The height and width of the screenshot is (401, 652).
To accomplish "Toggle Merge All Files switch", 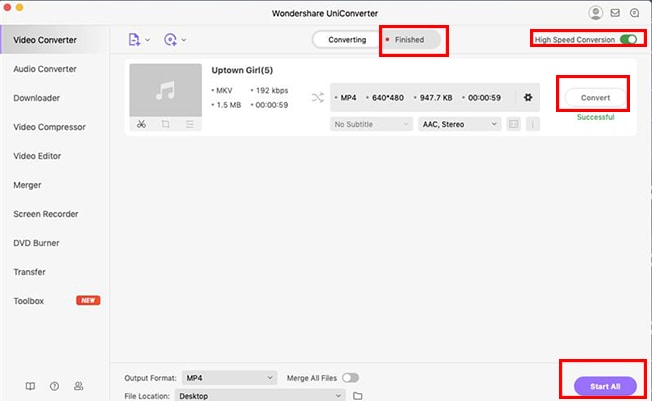I will coord(350,378).
